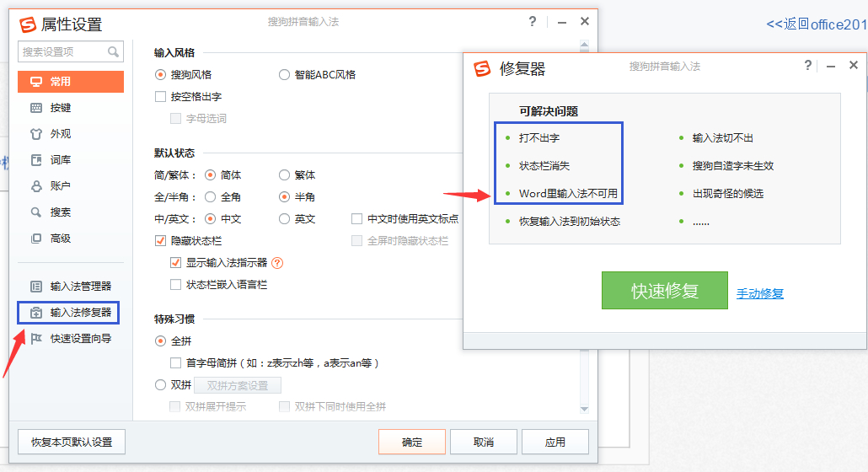
Task: Type in the 搜索设置项 search field
Action: [x=70, y=52]
